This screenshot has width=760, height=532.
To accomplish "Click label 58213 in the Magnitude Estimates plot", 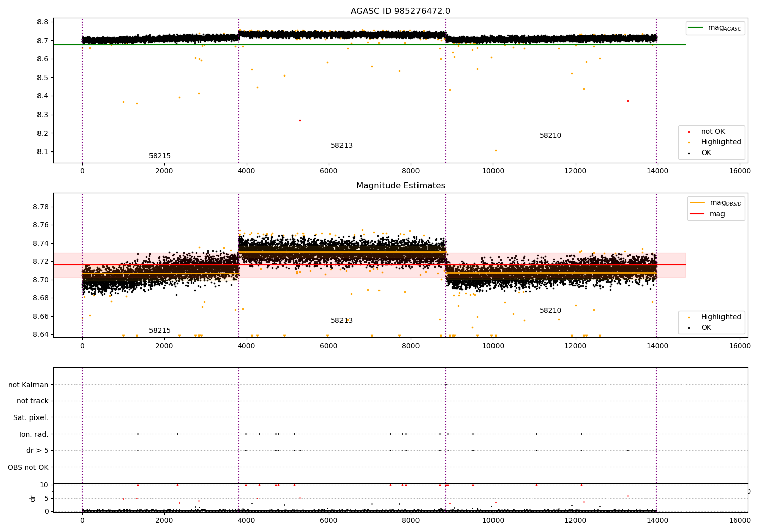I will tap(341, 321).
